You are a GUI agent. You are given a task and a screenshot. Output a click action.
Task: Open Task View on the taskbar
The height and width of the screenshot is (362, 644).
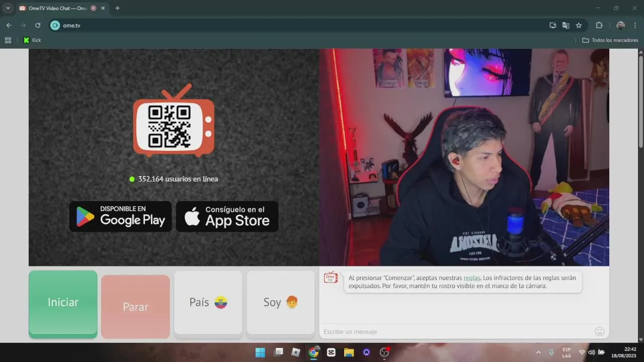tap(278, 352)
